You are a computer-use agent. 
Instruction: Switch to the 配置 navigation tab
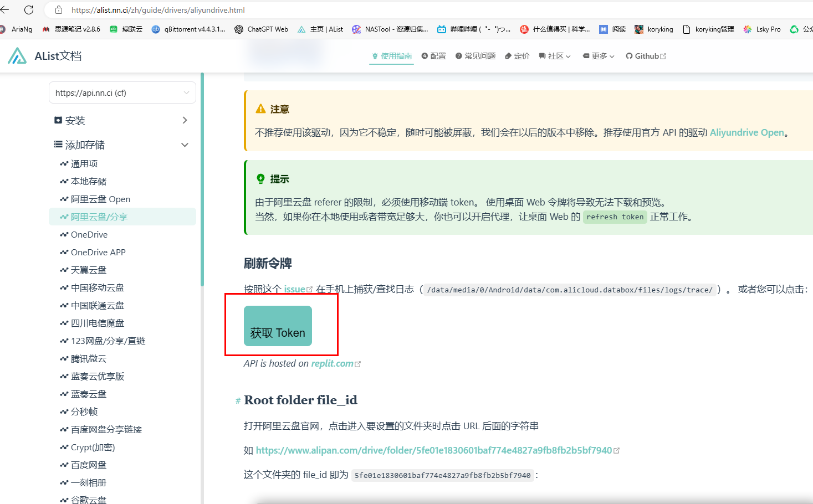[433, 56]
